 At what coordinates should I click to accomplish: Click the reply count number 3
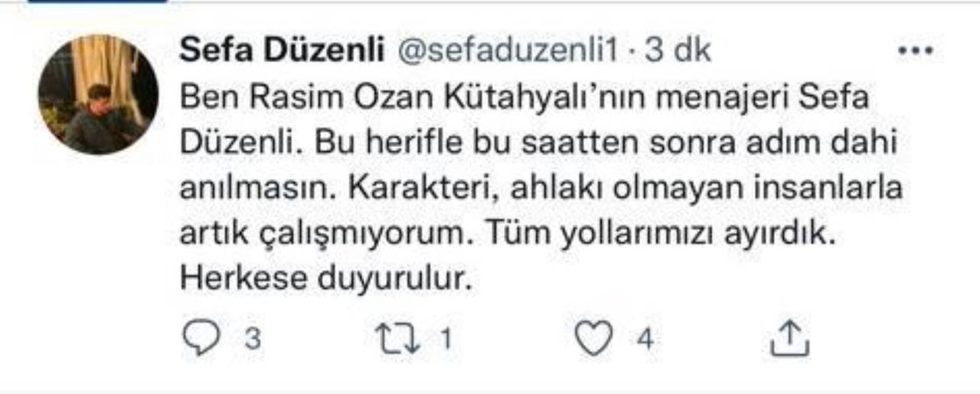(x=253, y=339)
